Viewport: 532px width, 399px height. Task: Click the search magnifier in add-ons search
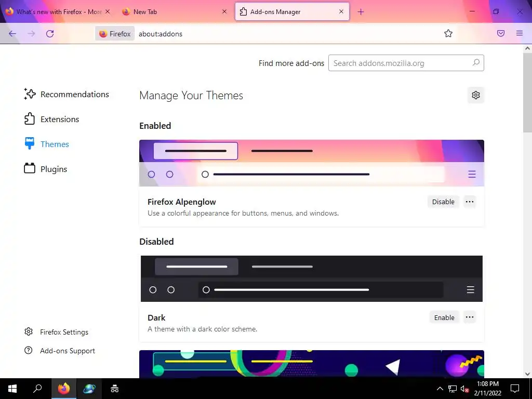[x=476, y=63]
